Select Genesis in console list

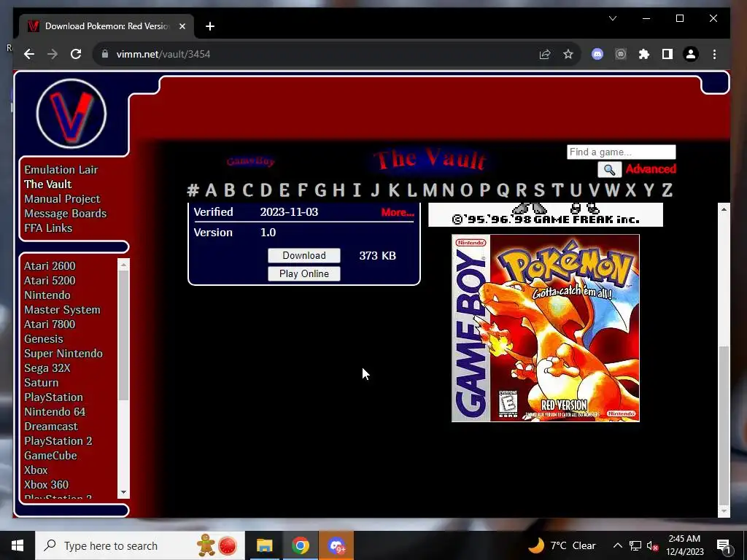[43, 339]
